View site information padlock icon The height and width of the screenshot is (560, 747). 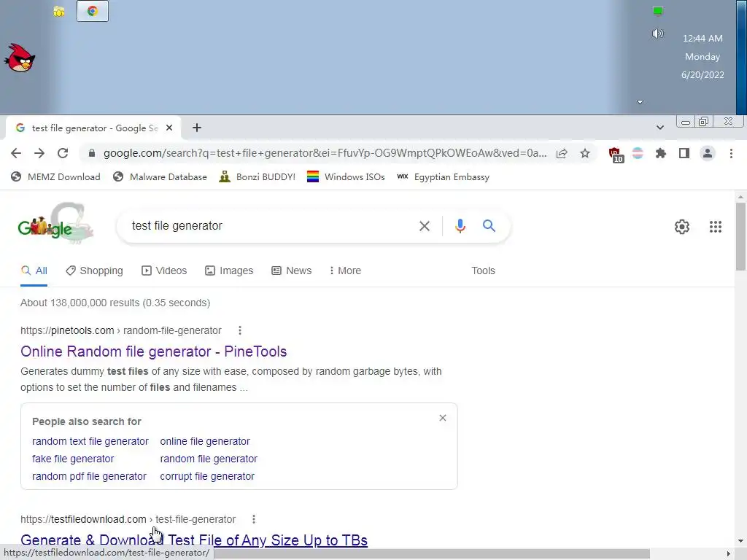92,153
